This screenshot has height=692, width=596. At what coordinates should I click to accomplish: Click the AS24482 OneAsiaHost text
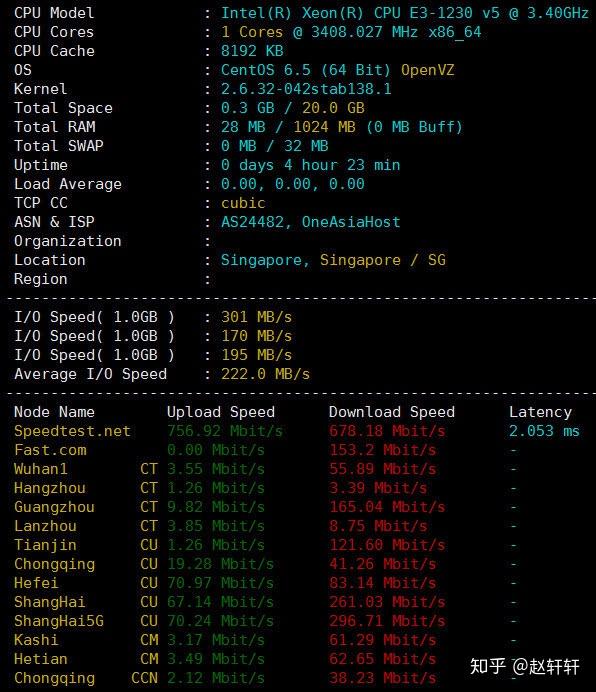coord(310,222)
